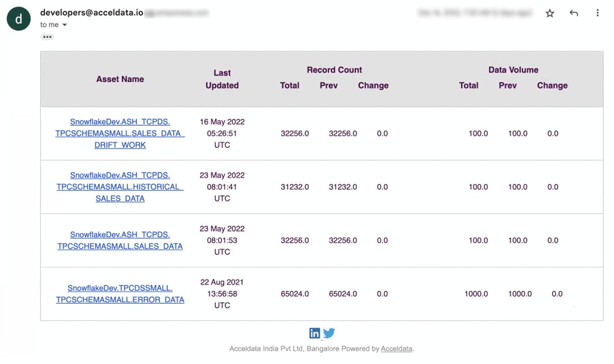Open the three-dot more options menu
This screenshot has height=364, width=614.
[597, 13]
